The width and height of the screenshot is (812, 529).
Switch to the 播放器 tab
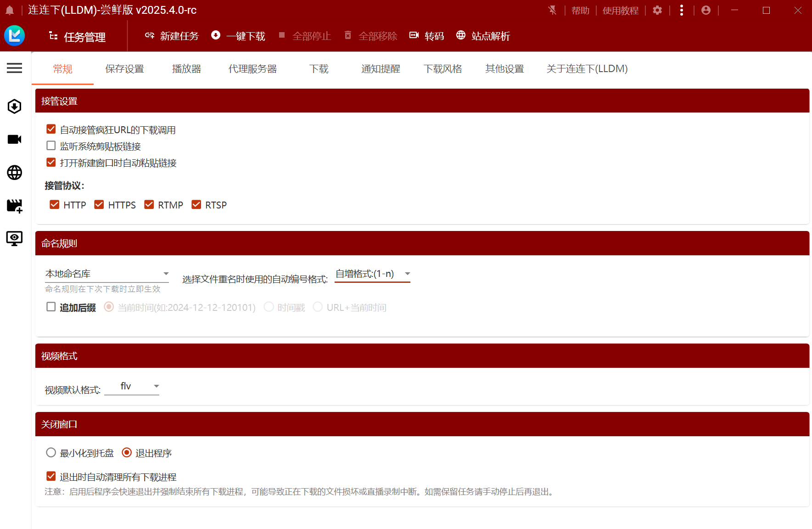coord(186,69)
